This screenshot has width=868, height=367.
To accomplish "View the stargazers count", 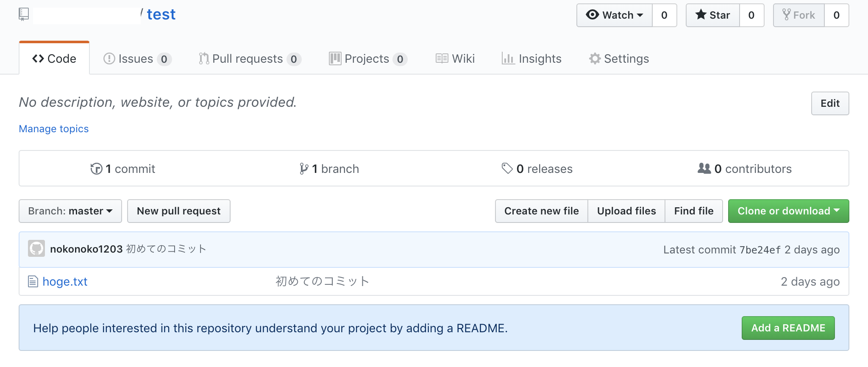I will [751, 15].
